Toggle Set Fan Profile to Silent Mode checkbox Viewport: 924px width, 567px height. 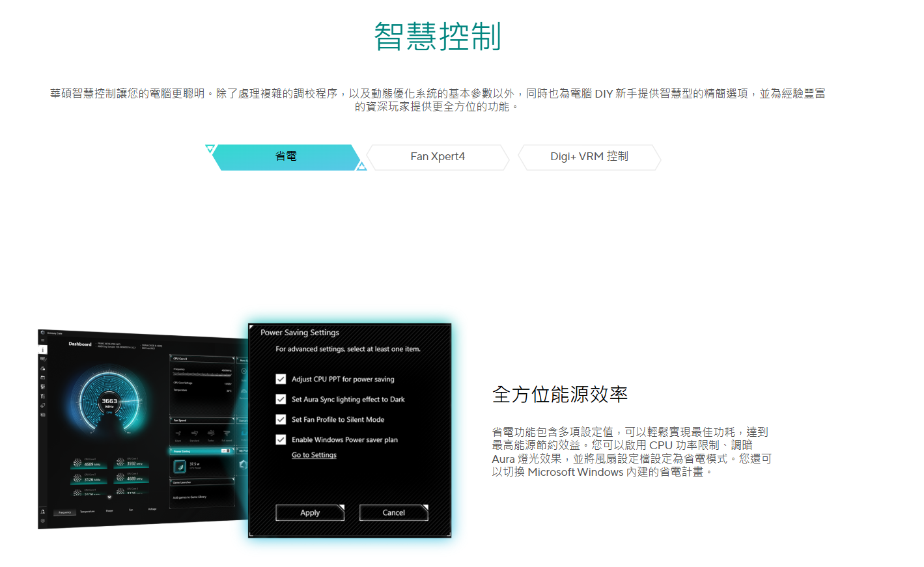[281, 419]
